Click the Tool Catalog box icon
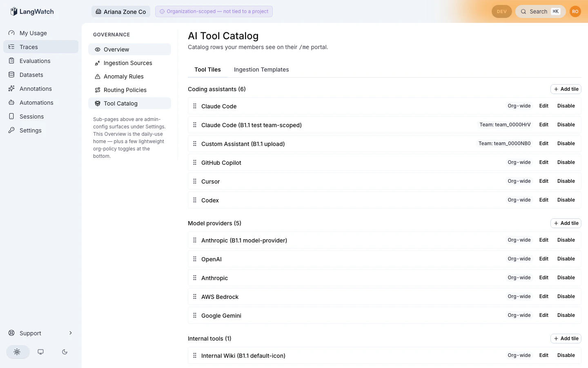Image resolution: width=588 pixels, height=368 pixels. click(x=98, y=103)
